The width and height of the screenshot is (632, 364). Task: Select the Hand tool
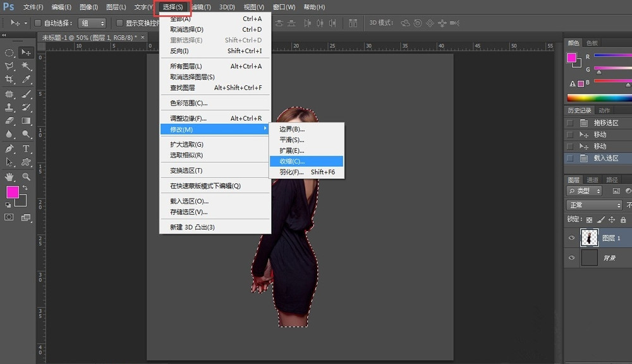9,177
